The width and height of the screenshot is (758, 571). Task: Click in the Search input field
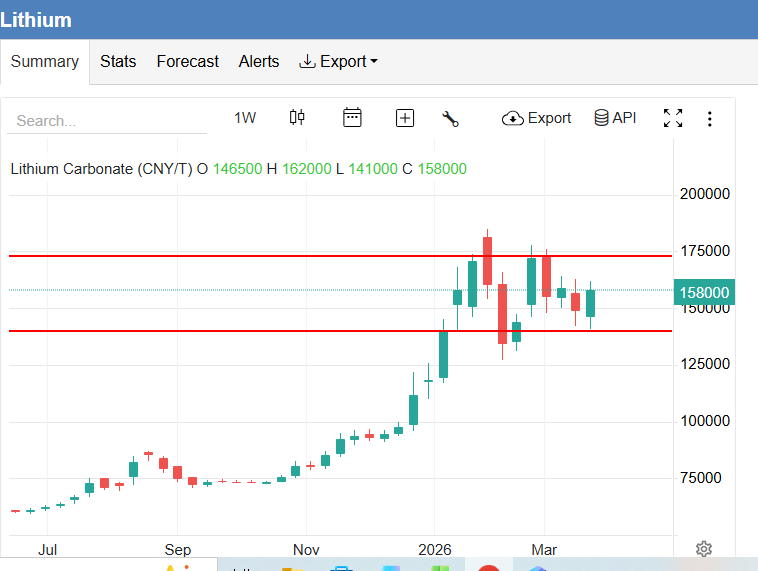tap(107, 120)
